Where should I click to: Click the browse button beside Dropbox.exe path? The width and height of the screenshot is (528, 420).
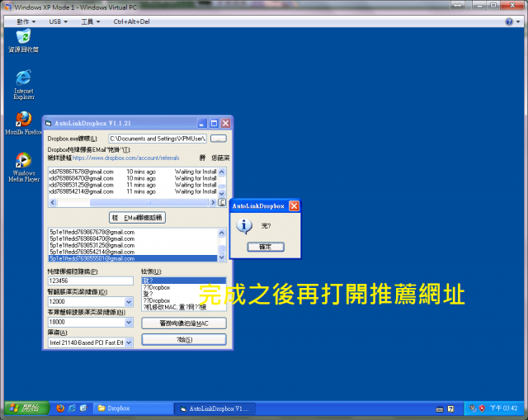pos(219,139)
